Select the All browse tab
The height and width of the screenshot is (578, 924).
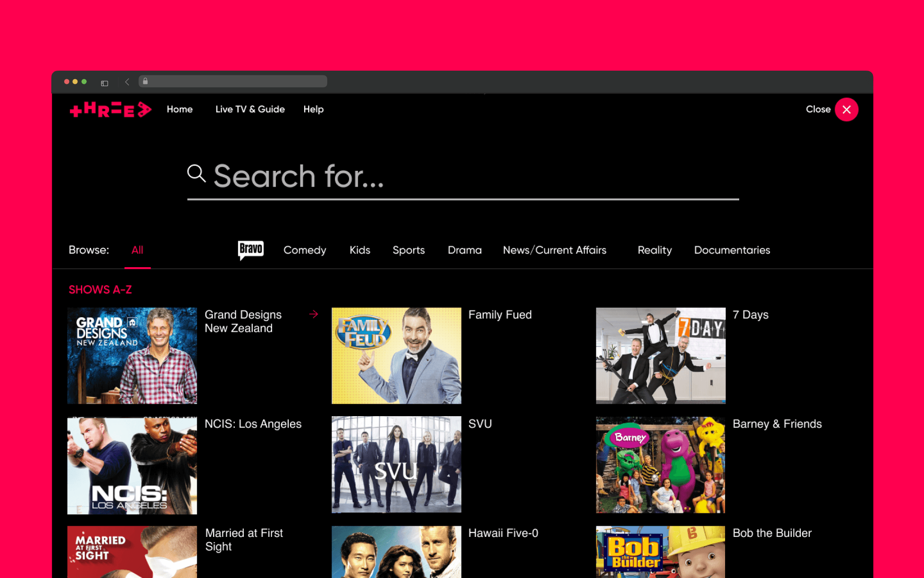coord(137,250)
